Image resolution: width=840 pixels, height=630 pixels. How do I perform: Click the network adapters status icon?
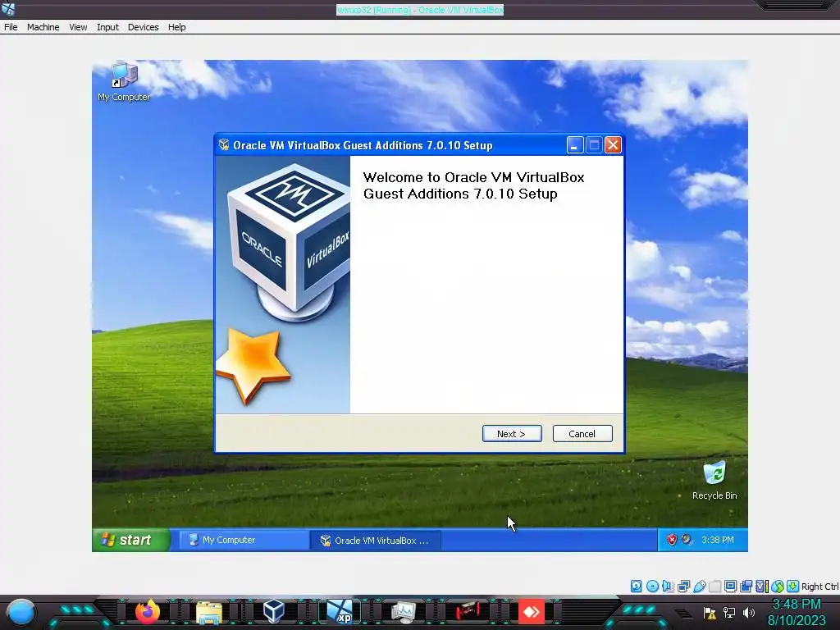tap(683, 586)
